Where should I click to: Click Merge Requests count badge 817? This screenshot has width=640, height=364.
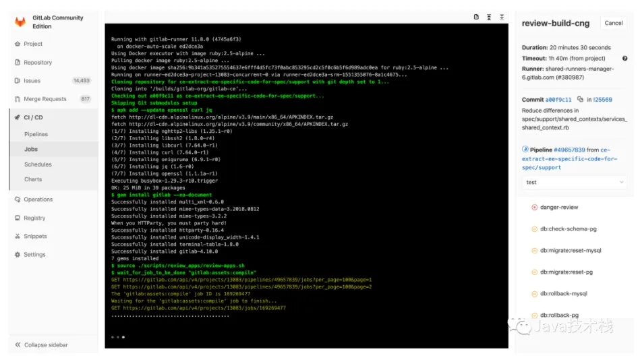(85, 99)
